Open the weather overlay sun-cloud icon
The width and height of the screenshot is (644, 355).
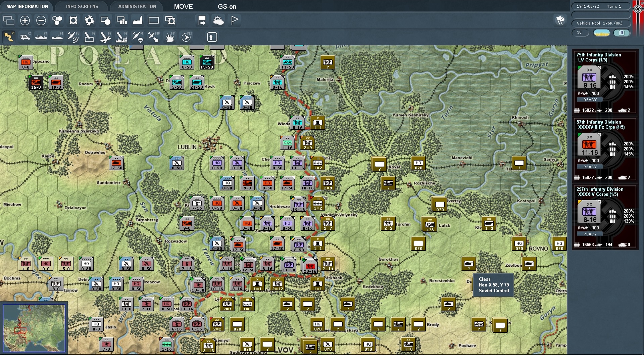point(218,20)
